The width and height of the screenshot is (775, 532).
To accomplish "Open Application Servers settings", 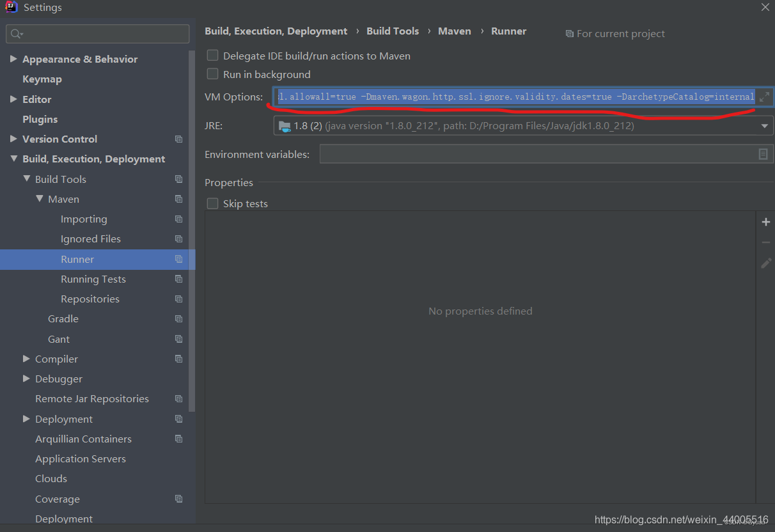I will click(81, 458).
